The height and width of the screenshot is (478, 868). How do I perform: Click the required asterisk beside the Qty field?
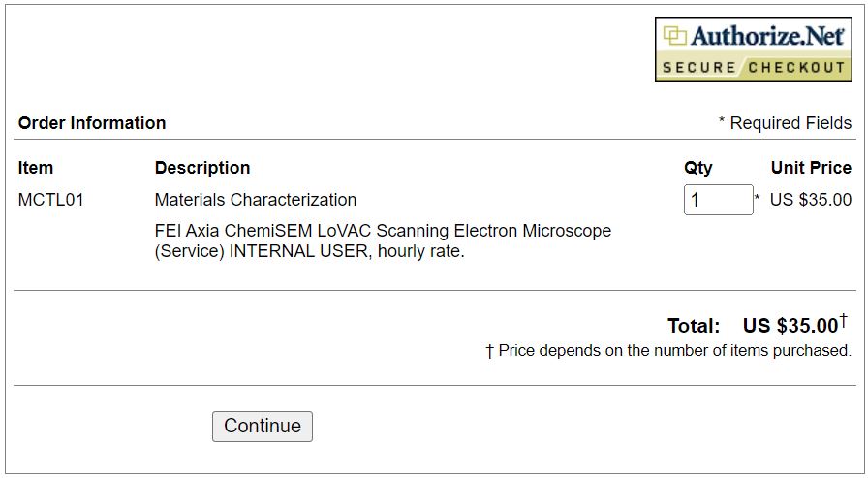tap(758, 198)
